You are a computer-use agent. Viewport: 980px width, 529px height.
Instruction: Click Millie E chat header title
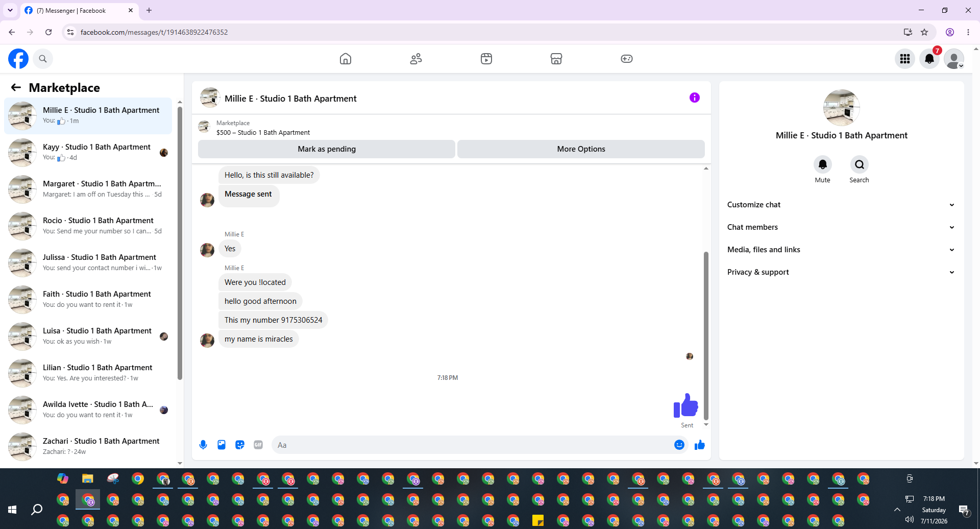[290, 99]
